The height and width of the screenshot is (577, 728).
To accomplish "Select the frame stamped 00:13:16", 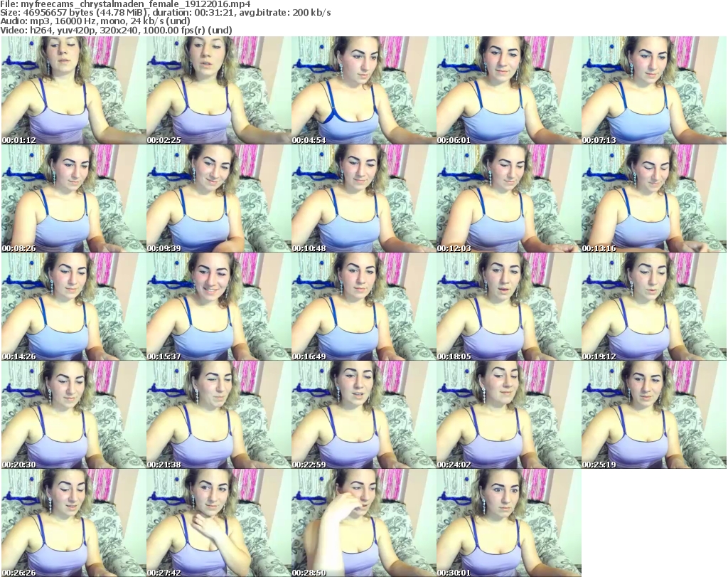I will click(654, 198).
